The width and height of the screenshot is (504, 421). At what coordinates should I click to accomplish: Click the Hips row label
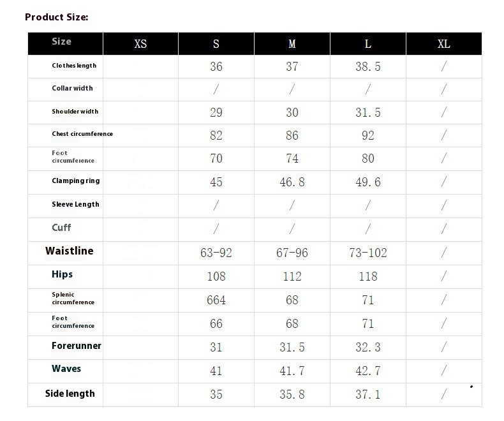tap(62, 274)
